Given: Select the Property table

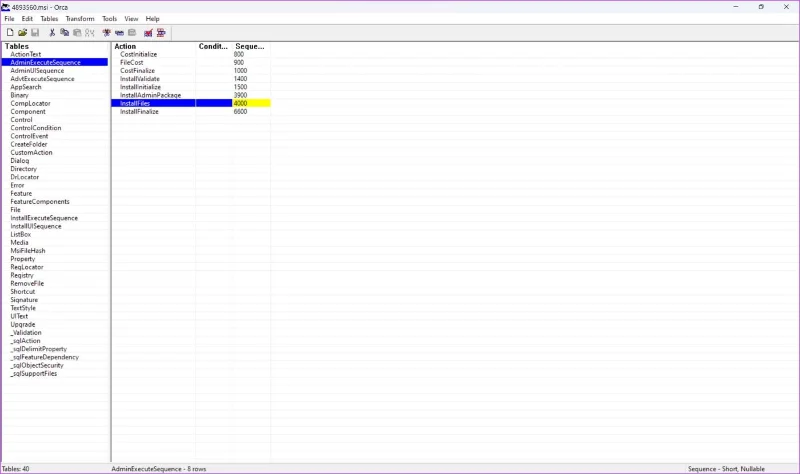Looking at the screenshot, I should (x=23, y=259).
